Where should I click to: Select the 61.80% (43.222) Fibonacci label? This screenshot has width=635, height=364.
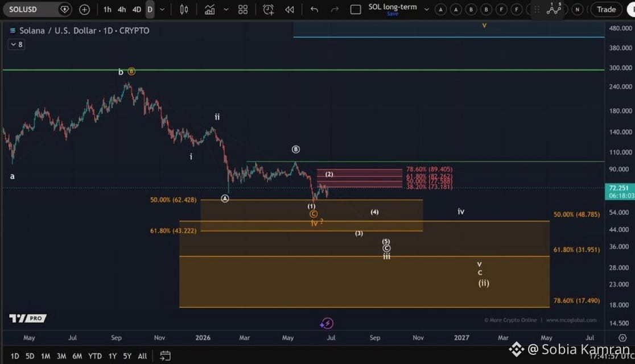click(173, 230)
